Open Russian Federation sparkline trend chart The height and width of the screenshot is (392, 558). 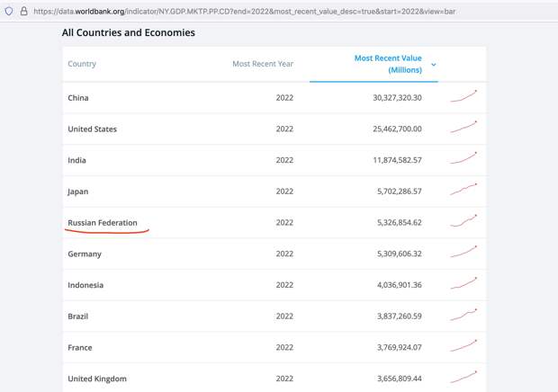463,220
